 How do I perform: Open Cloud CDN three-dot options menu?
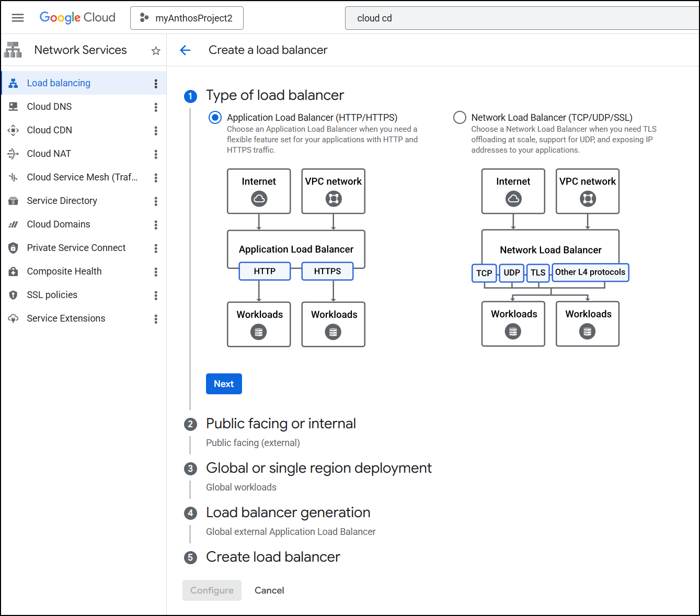[x=156, y=131]
